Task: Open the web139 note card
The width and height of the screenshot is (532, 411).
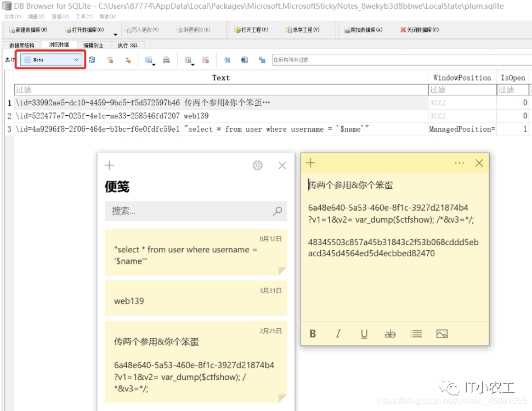Action: coord(196,298)
